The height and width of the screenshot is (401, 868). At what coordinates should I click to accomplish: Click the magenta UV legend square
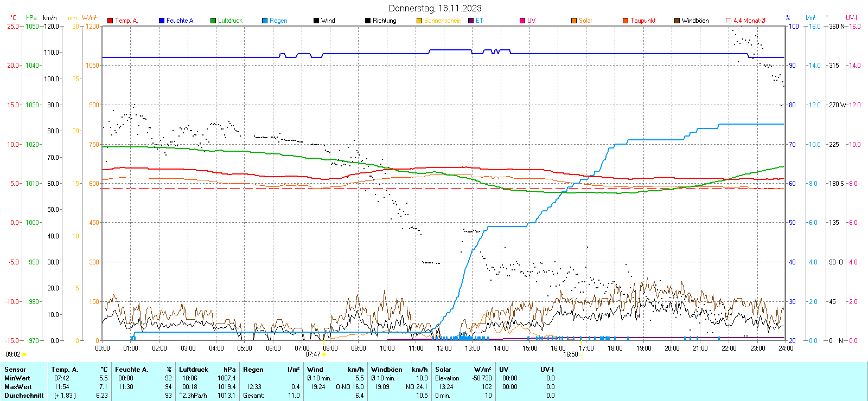(522, 21)
